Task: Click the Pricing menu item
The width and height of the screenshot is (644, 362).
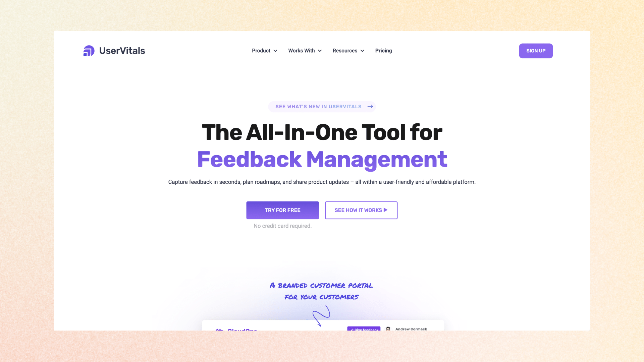Action: 383,50
